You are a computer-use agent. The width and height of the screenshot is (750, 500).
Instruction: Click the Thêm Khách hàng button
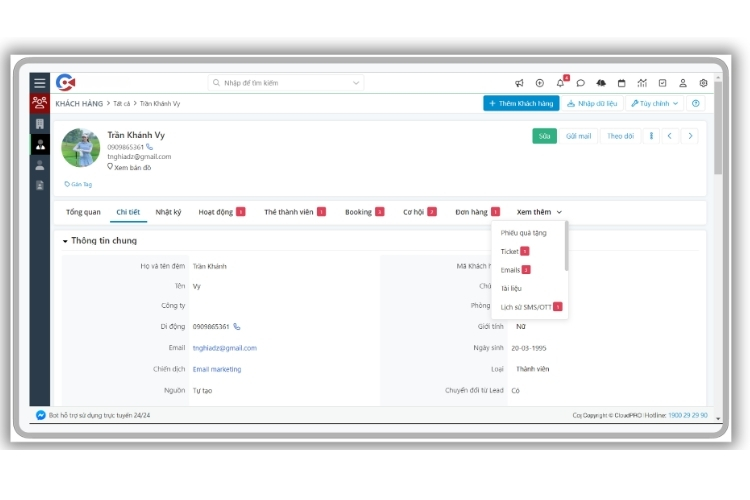[520, 103]
